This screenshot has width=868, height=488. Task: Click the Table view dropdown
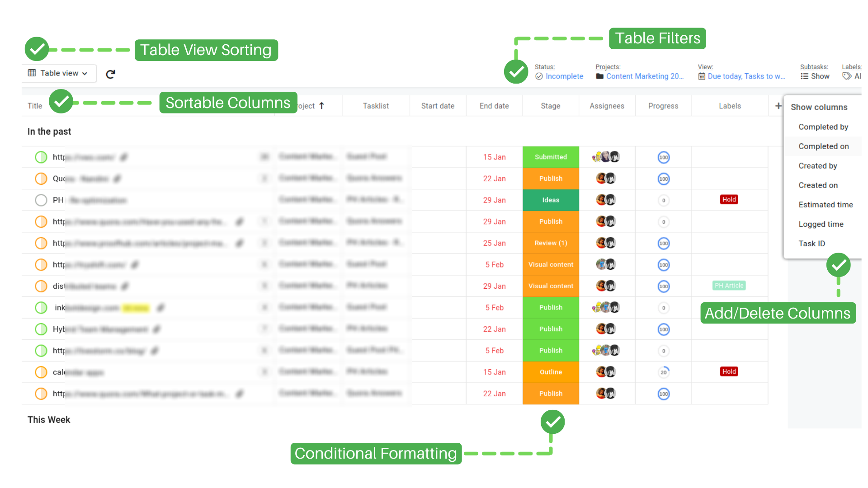57,73
